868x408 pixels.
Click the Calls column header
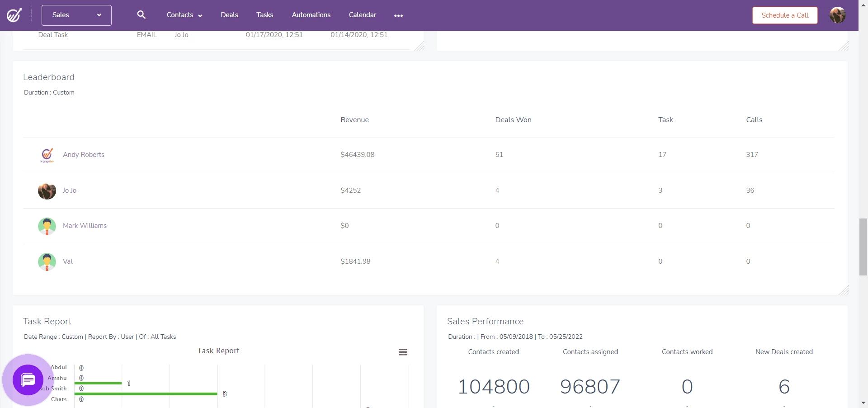[x=754, y=120]
